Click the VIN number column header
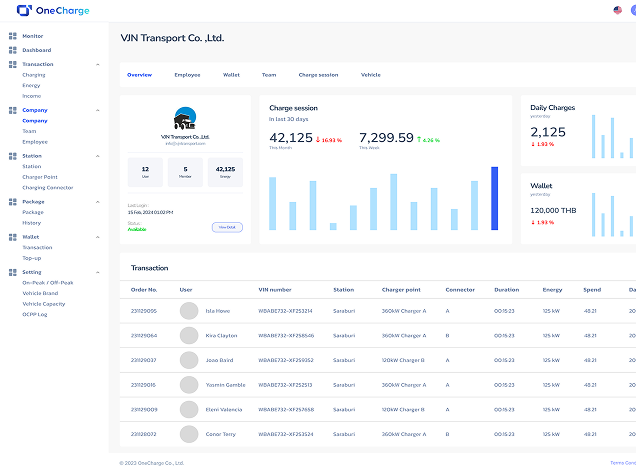This screenshot has height=474, width=636. (x=275, y=290)
